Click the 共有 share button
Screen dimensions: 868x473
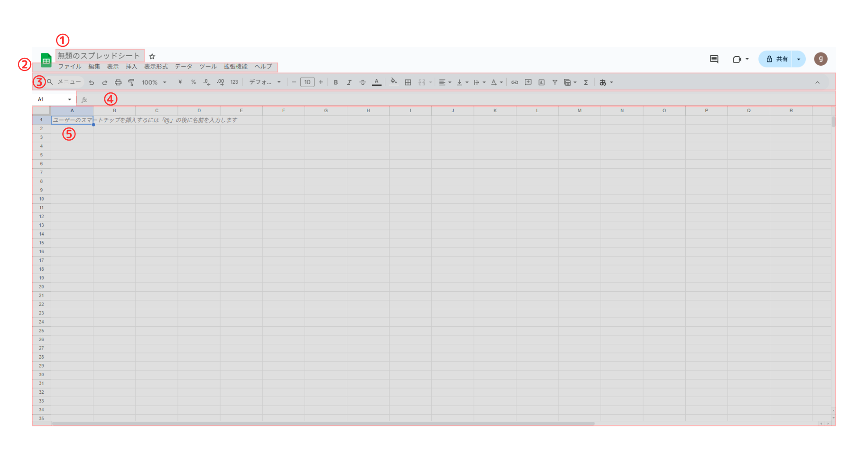pos(776,59)
